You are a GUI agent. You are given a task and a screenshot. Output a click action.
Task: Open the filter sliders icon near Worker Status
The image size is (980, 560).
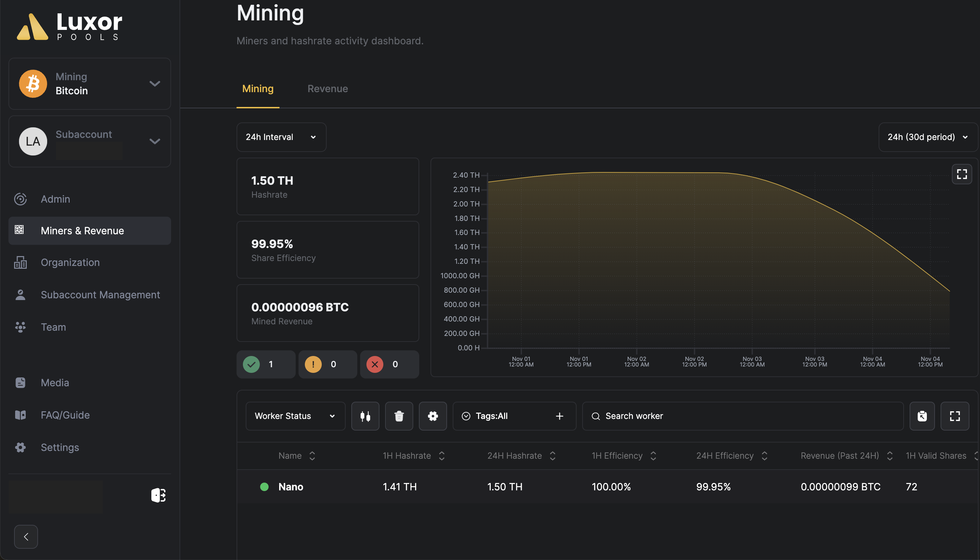(365, 416)
